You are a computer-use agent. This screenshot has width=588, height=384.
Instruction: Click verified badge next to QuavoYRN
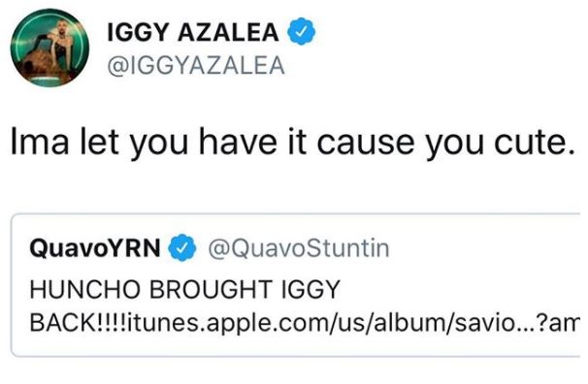tap(182, 247)
